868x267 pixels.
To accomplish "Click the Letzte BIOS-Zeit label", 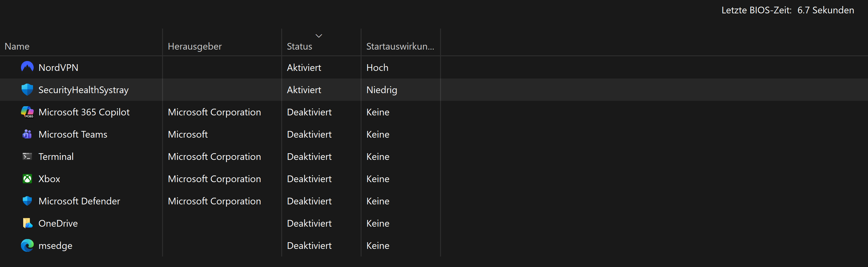I will (x=756, y=10).
